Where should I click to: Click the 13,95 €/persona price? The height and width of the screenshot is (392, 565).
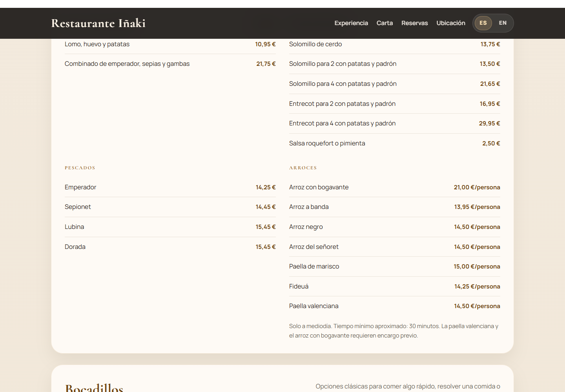477,207
